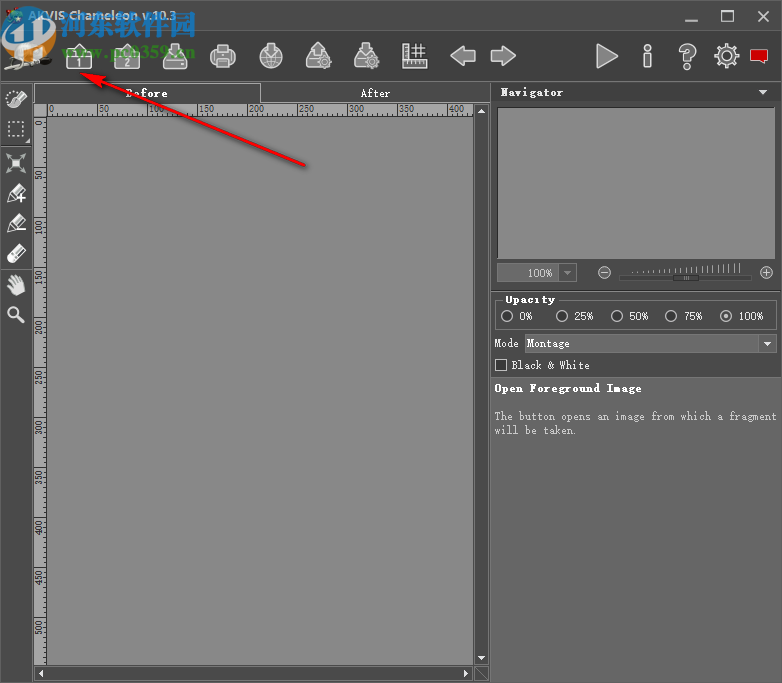The height and width of the screenshot is (683, 782).
Task: Toggle the grid and ruler icon
Action: coord(414,56)
